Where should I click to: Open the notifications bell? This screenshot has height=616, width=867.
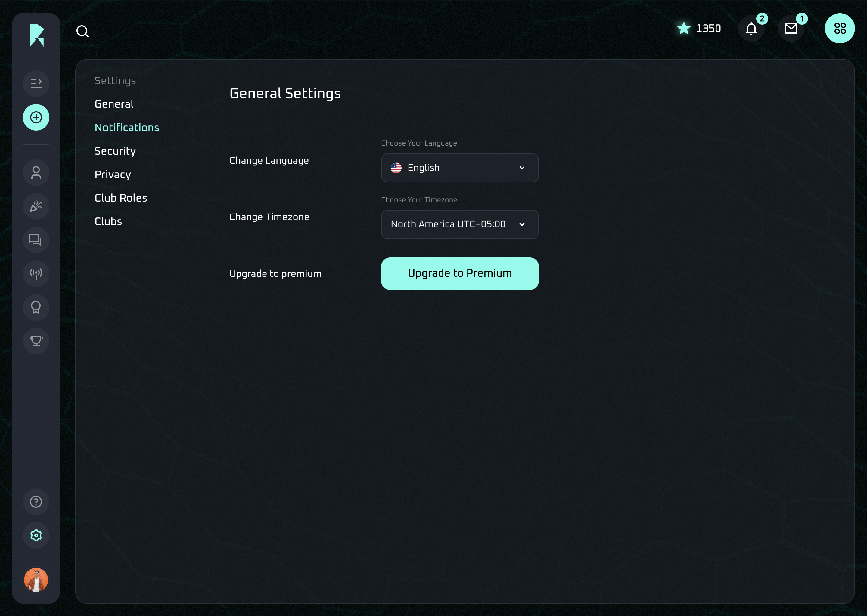point(751,29)
